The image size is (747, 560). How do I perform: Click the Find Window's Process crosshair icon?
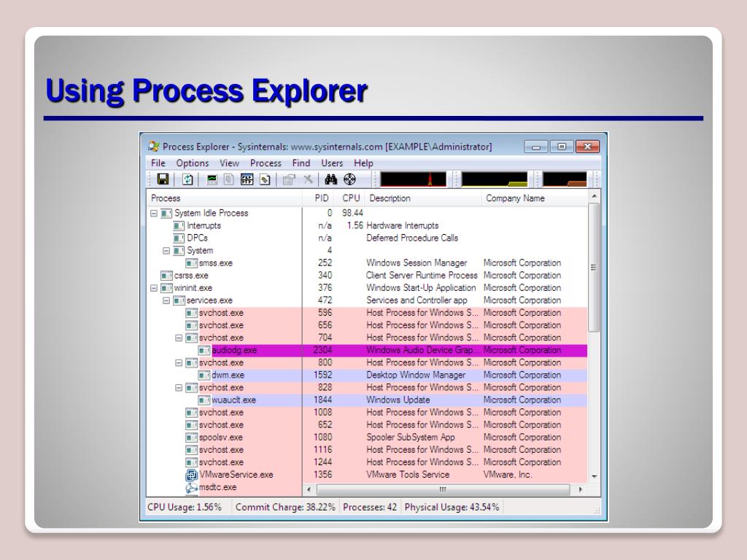(349, 179)
